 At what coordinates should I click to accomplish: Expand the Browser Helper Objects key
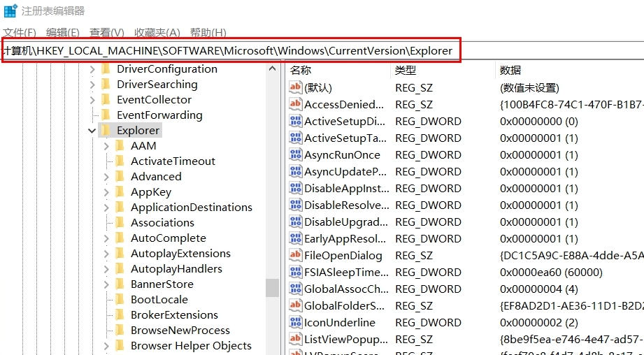point(106,345)
